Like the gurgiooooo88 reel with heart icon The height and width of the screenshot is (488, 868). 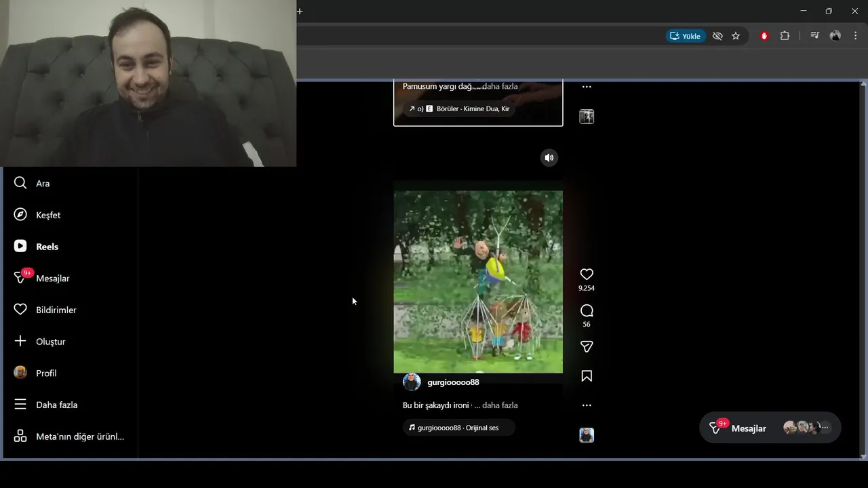point(587,274)
